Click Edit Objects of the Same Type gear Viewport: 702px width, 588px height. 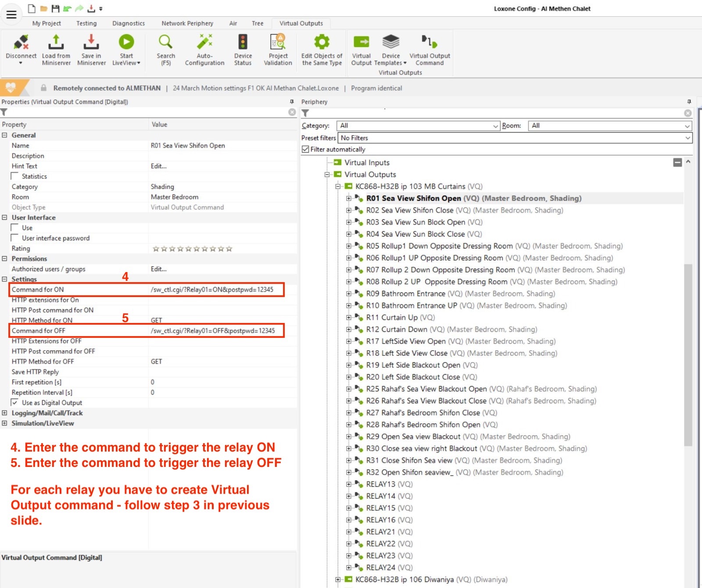click(322, 43)
